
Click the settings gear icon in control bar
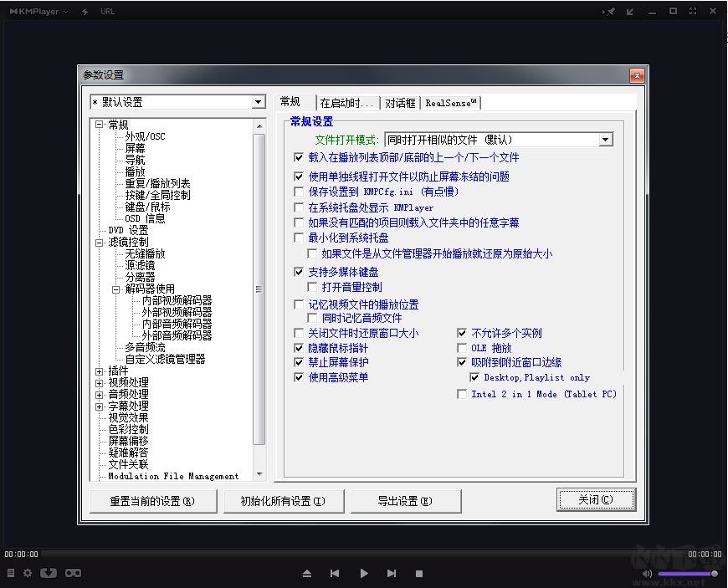28,574
